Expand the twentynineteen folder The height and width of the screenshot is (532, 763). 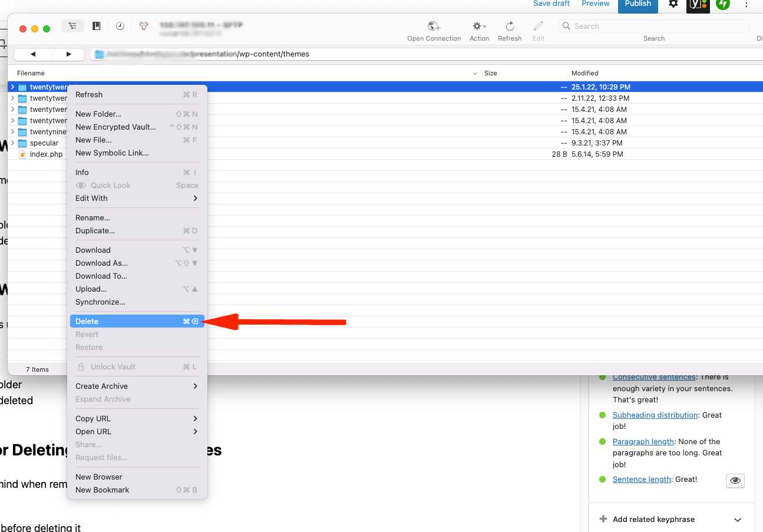[12, 132]
